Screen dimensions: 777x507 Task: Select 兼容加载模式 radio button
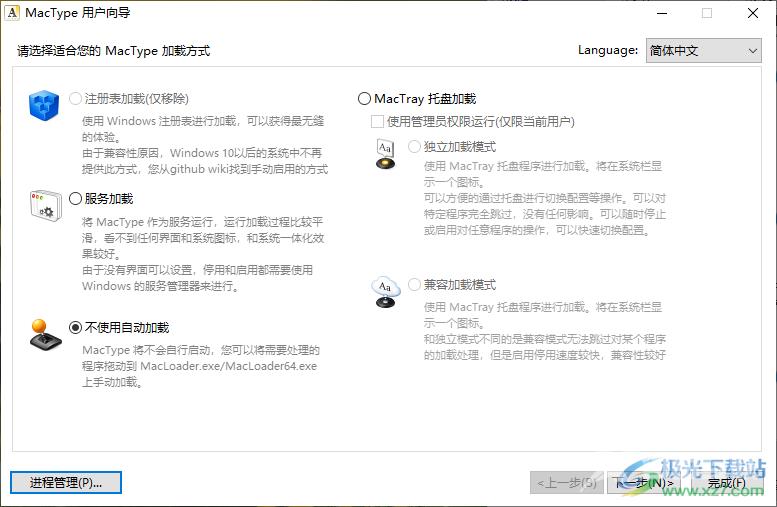(414, 285)
